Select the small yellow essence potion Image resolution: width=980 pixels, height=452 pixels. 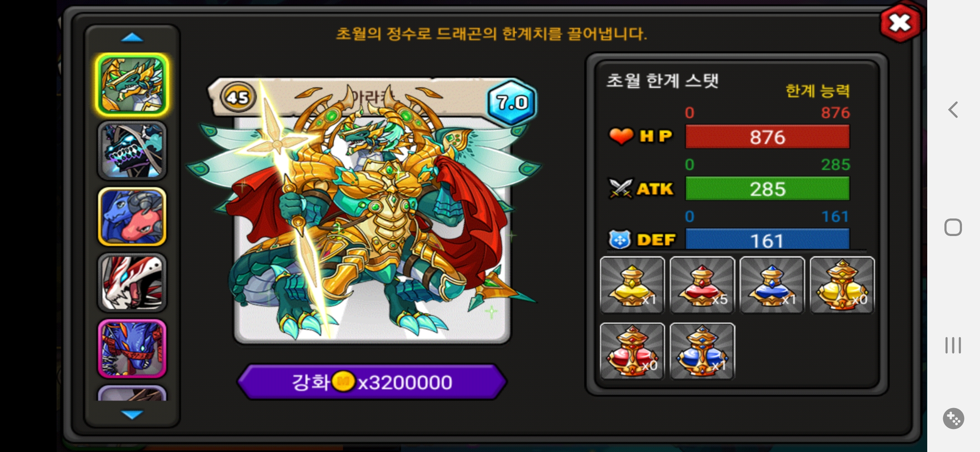coord(632,285)
